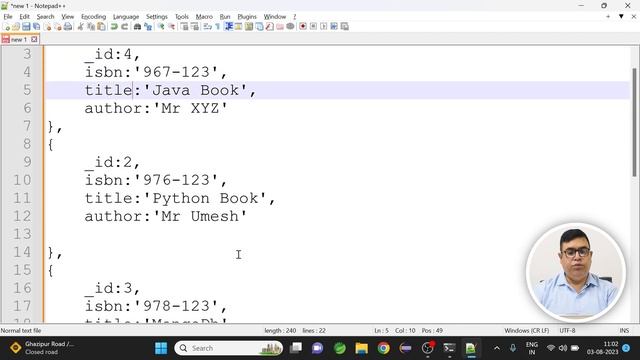Toggle the Function List icon
This screenshot has height=360, width=640.
pyautogui.click(x=269, y=27)
